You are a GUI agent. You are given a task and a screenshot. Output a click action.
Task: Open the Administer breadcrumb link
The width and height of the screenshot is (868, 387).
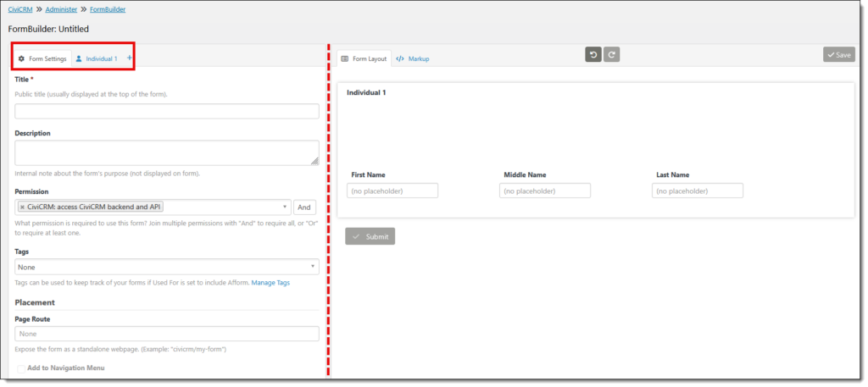point(61,9)
